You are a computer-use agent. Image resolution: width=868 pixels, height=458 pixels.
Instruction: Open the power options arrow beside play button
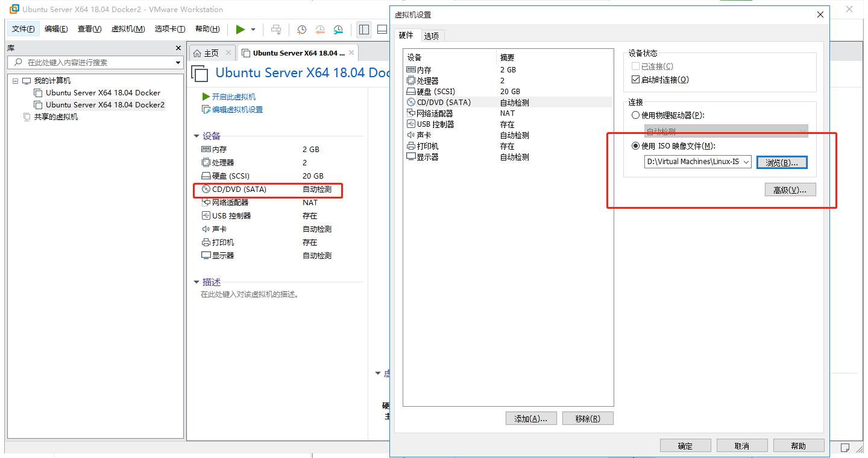coord(253,30)
